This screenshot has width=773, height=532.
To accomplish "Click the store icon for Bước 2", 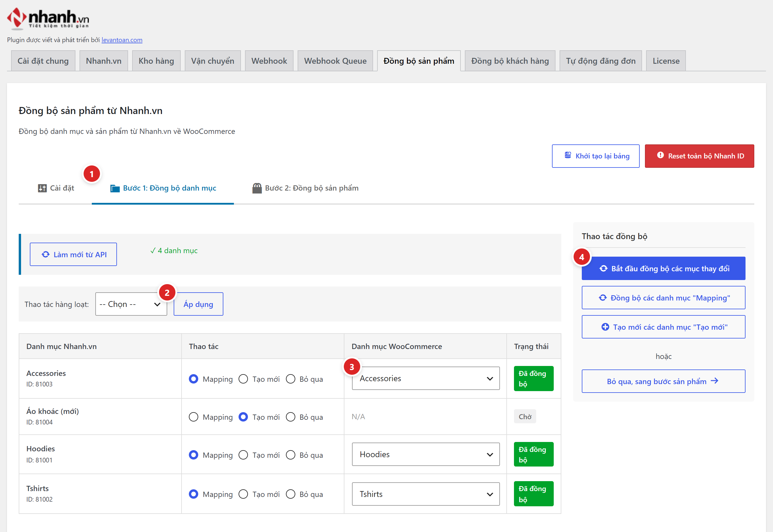I will (257, 188).
